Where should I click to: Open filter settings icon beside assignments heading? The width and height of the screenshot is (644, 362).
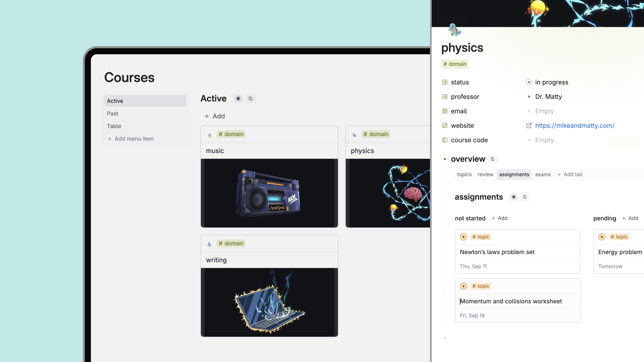coord(525,197)
